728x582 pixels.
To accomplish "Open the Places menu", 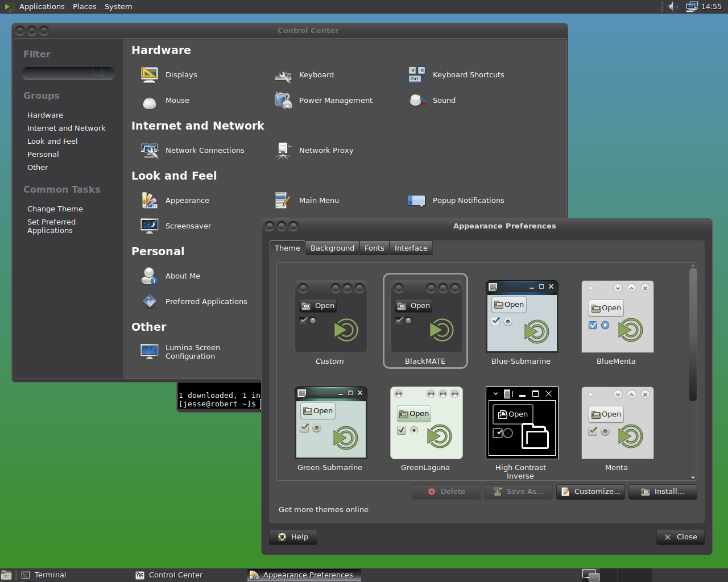I will pos(85,7).
